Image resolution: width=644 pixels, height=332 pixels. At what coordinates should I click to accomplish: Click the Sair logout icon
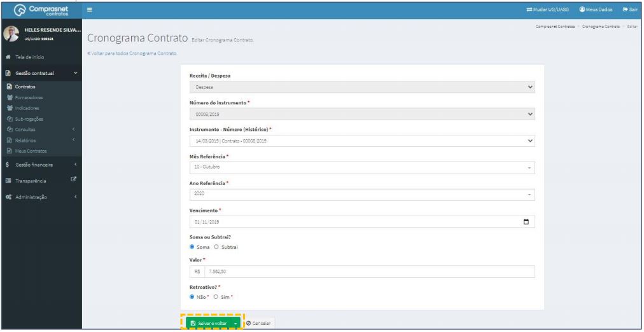click(625, 10)
